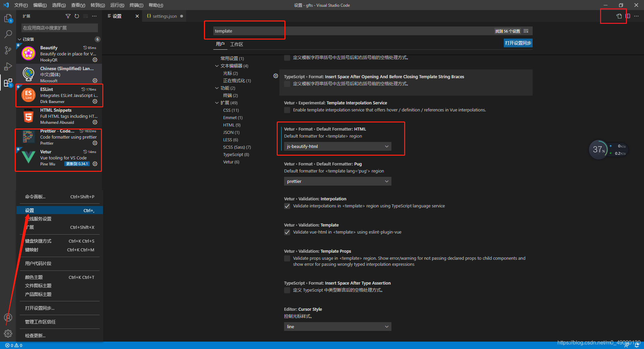
Task: Open the 帮助(H) menu
Action: point(156,5)
